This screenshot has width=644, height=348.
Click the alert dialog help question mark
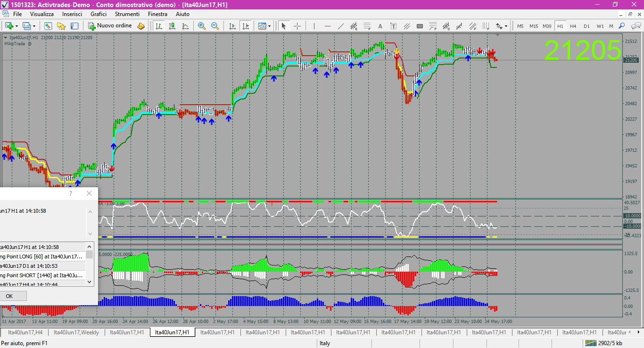click(x=71, y=193)
